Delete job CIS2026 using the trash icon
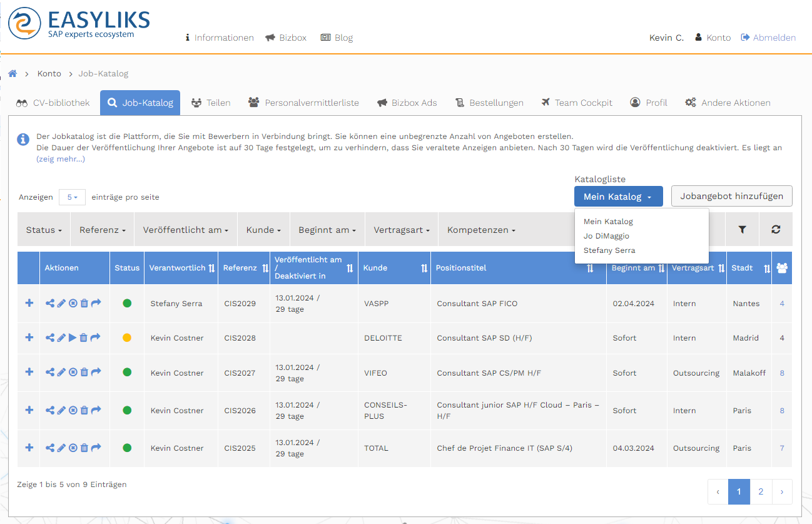This screenshot has width=812, height=524. coord(84,411)
